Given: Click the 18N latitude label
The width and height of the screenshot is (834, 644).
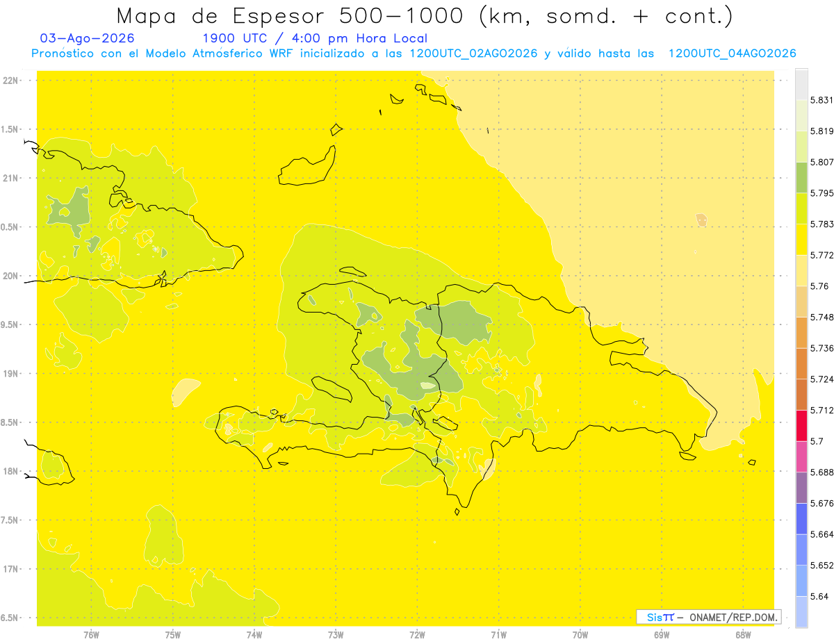Looking at the screenshot, I should [x=11, y=471].
